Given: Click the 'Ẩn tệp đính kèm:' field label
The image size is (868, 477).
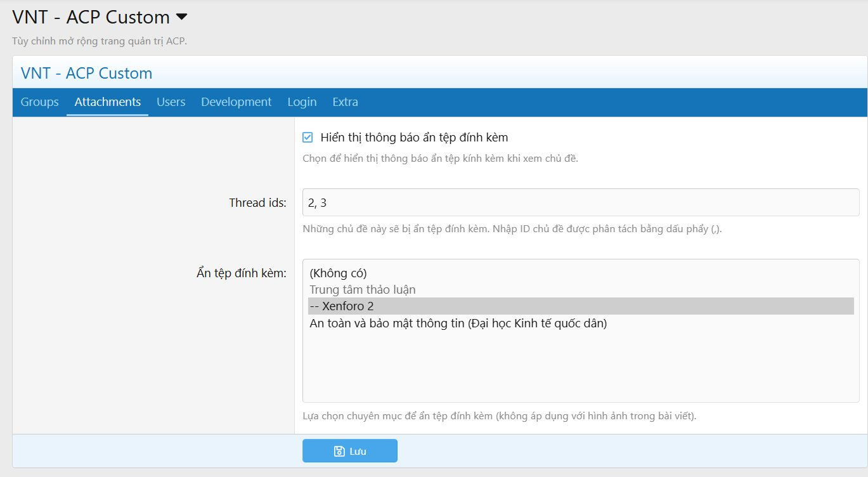Looking at the screenshot, I should [x=242, y=273].
